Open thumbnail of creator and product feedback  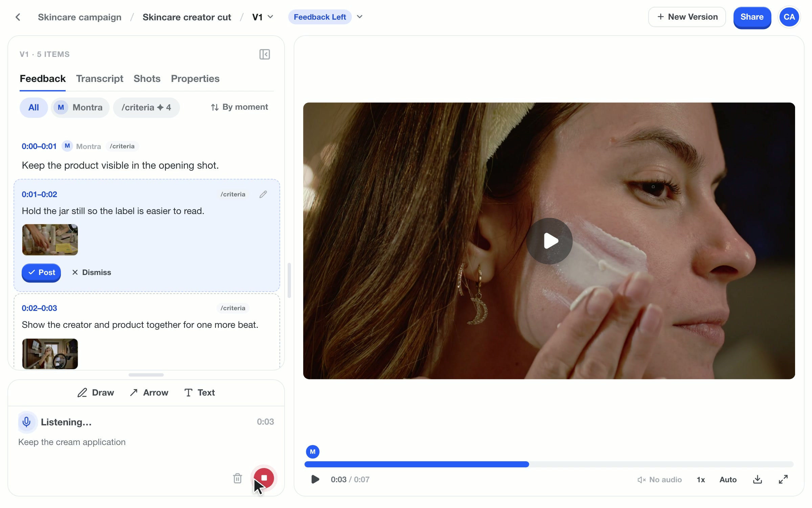coord(50,354)
